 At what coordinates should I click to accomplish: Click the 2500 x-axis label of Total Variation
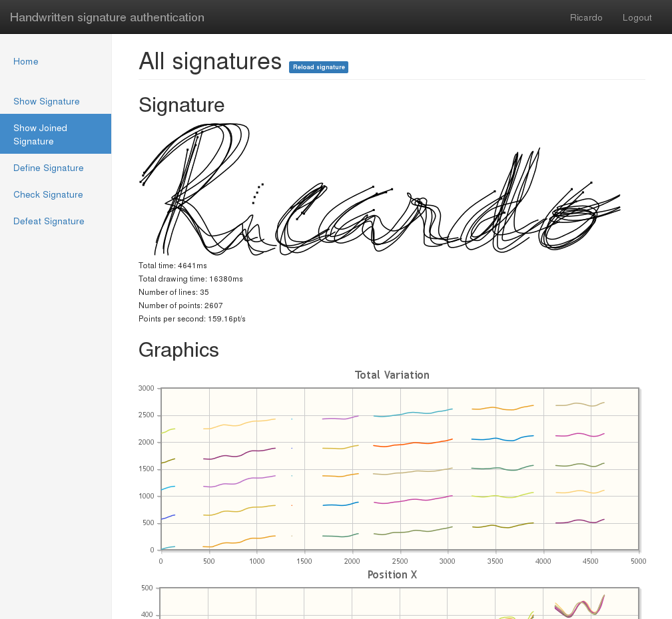tap(400, 561)
